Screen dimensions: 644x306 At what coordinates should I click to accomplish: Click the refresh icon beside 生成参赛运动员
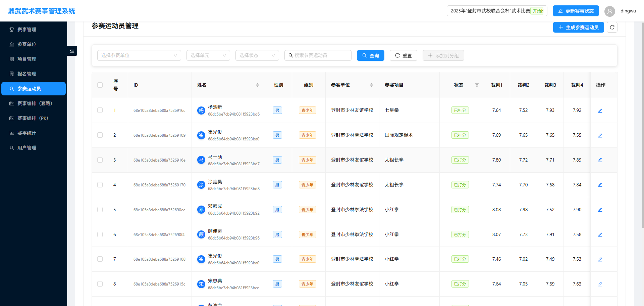(612, 27)
